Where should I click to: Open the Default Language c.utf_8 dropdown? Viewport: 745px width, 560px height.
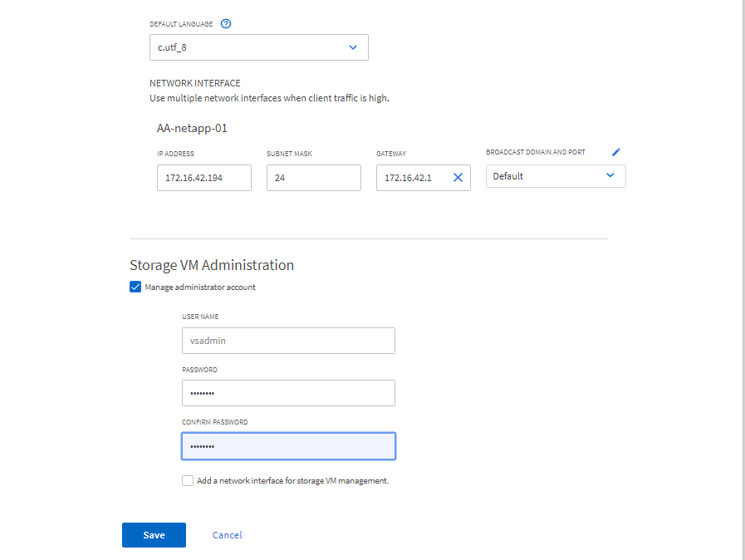point(258,47)
